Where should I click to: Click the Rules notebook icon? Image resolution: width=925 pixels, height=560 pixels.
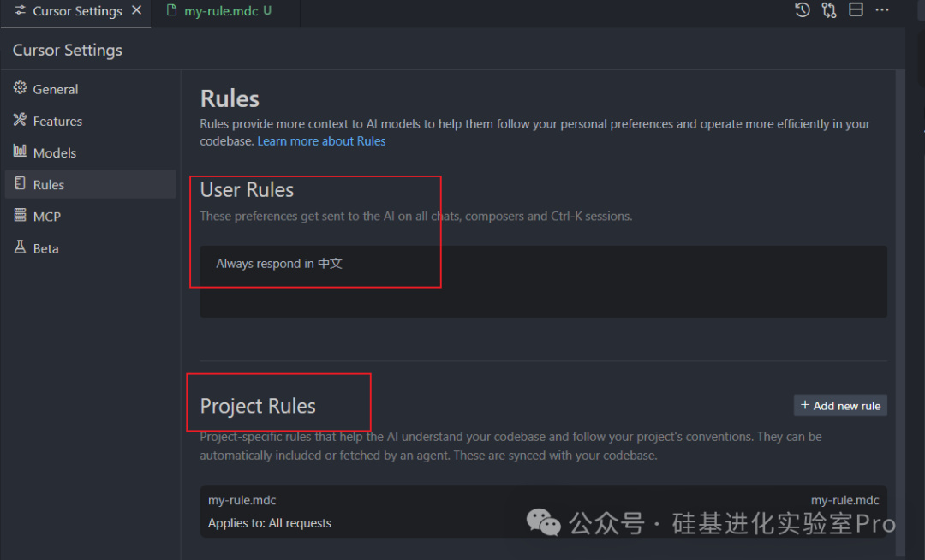click(20, 183)
